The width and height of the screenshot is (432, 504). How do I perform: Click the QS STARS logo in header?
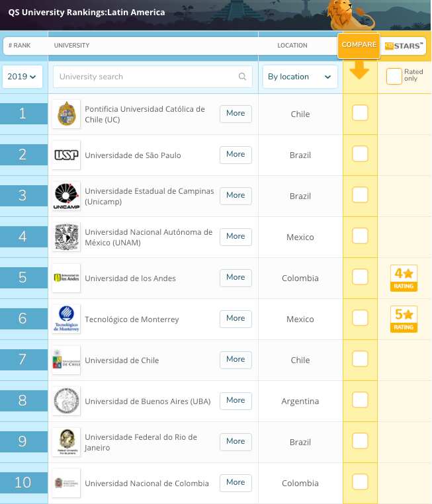coord(404,46)
